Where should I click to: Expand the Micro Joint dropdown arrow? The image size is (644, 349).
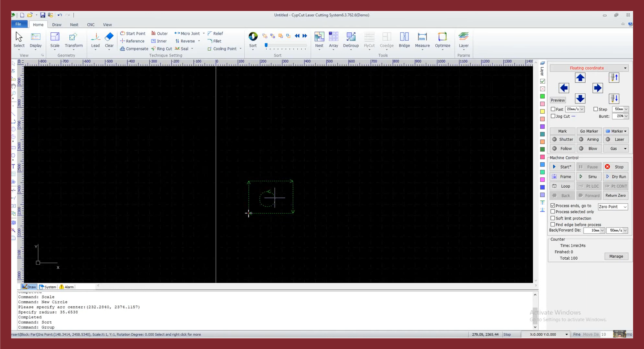(204, 33)
